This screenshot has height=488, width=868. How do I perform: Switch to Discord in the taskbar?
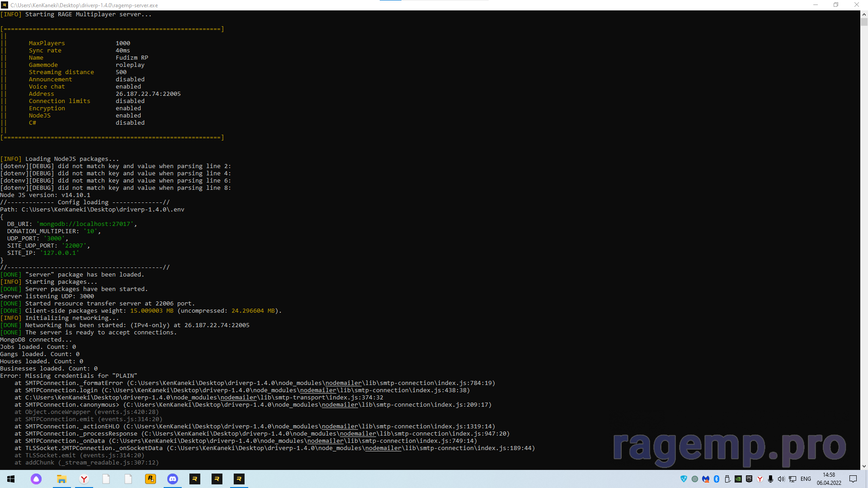[173, 479]
